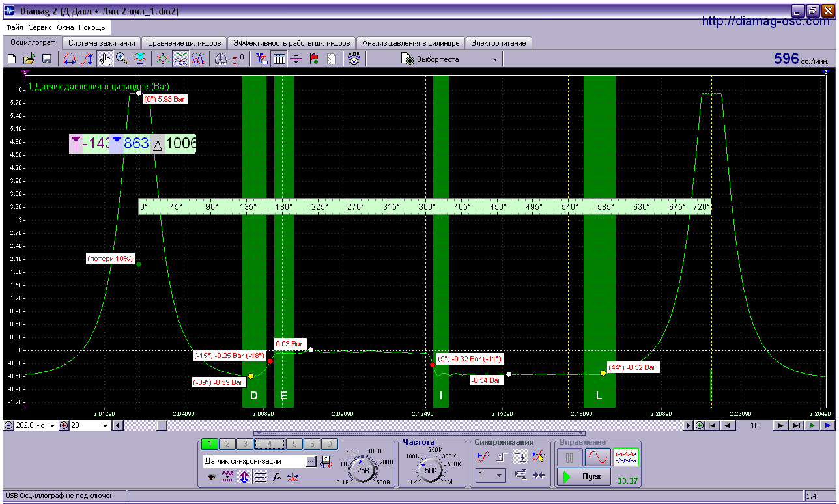
Task: Switch to Сравнение цилиндров tab
Action: click(x=184, y=43)
